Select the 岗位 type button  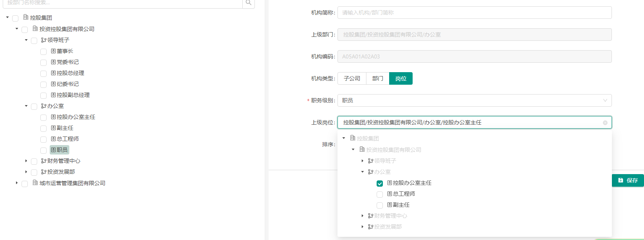click(400, 78)
